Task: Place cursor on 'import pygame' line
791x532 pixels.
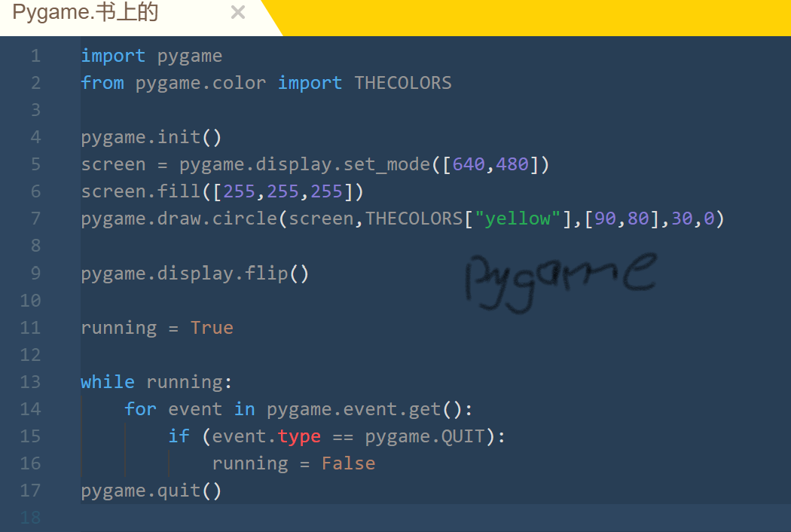Action: [x=151, y=56]
